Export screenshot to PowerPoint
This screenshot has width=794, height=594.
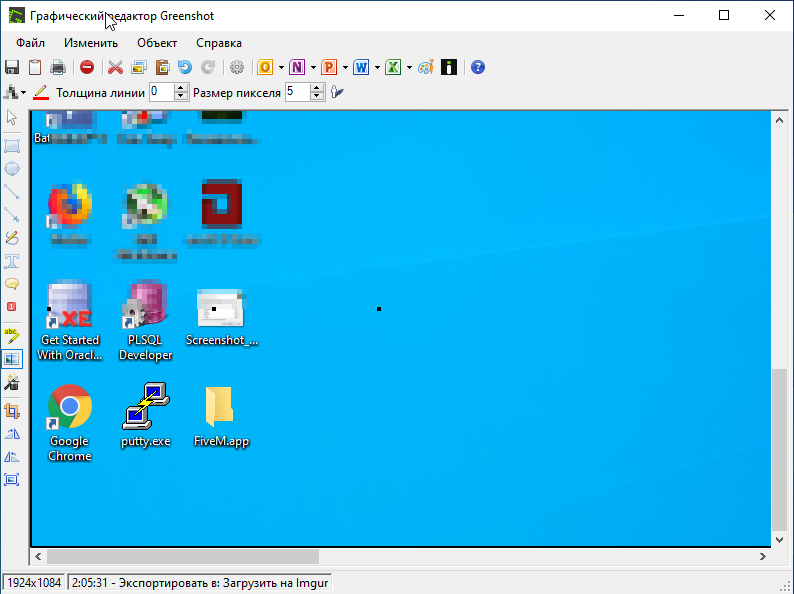tap(329, 67)
